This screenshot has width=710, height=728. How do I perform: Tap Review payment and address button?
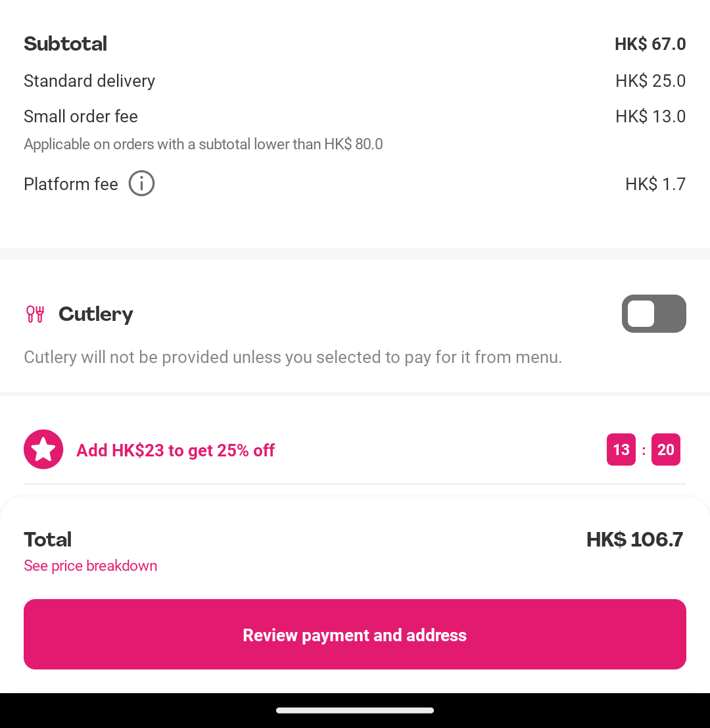pyautogui.click(x=355, y=634)
